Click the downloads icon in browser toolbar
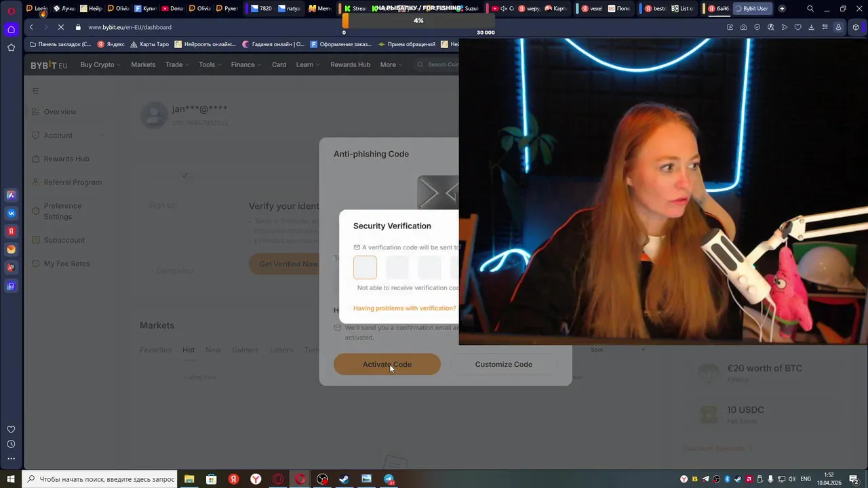 (x=812, y=27)
